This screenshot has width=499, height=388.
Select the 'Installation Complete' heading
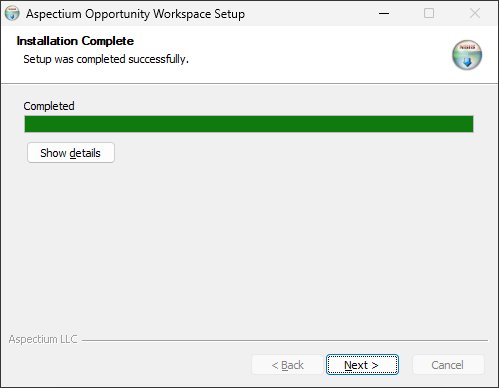coord(75,41)
